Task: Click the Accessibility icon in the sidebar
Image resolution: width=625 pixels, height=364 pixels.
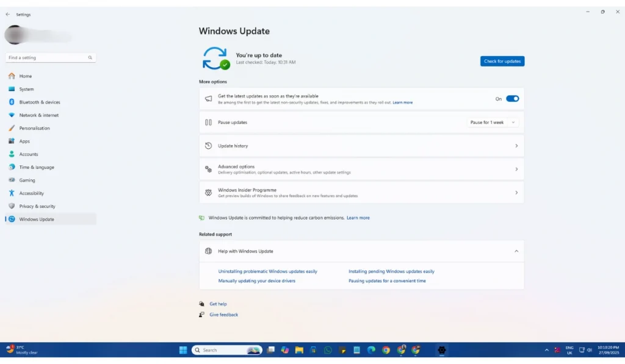Action: [13, 193]
